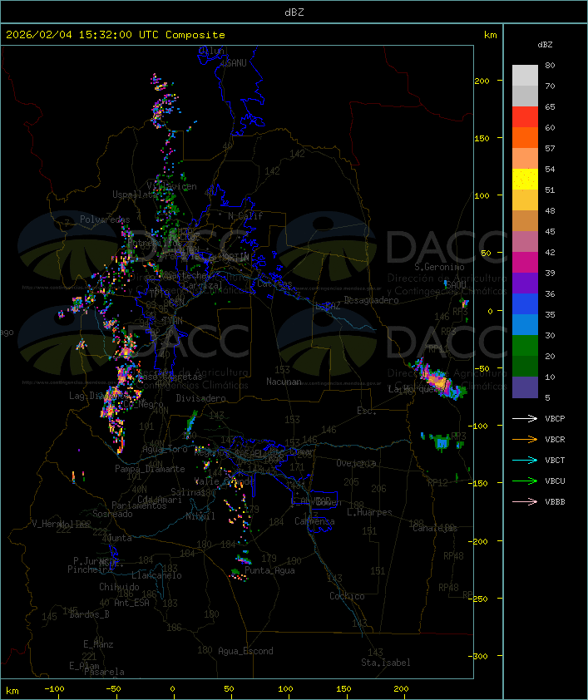
Task: Click the 'Agua_Escond' map label
Action: [x=245, y=651]
